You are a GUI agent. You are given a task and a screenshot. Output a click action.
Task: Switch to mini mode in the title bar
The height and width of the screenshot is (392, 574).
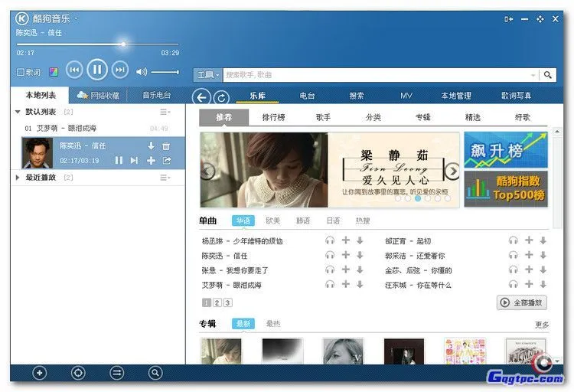(x=508, y=19)
